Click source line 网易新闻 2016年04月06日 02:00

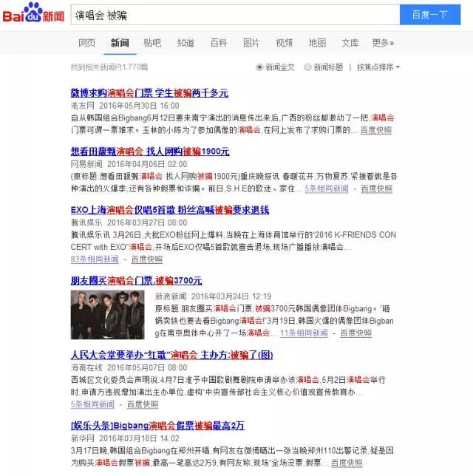pos(129,164)
